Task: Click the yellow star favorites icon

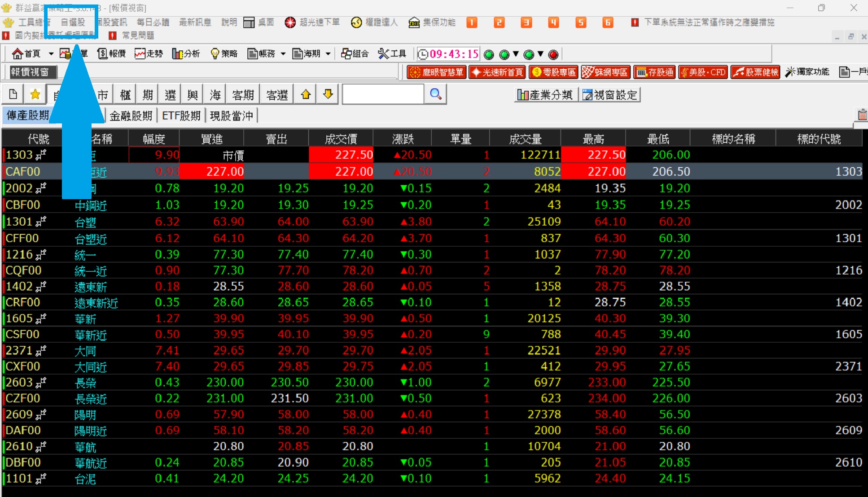Action: pyautogui.click(x=35, y=94)
